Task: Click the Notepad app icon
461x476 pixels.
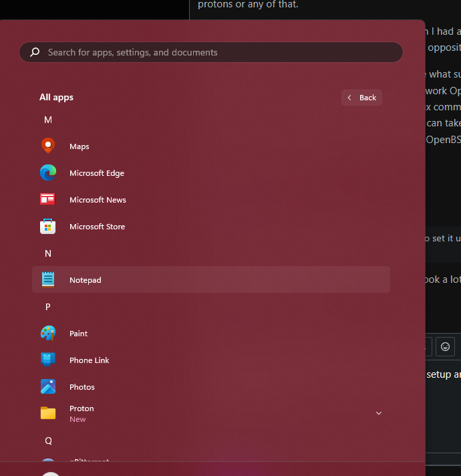Action: tap(48, 279)
